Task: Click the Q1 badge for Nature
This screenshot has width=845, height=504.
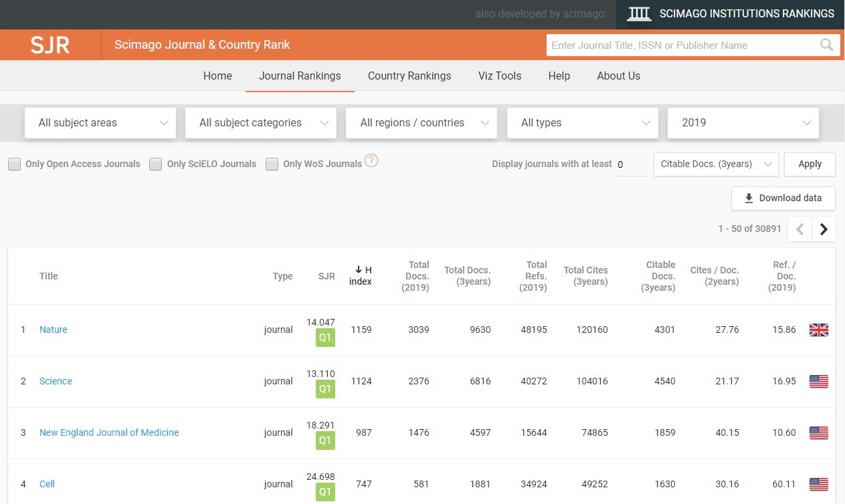Action: tap(325, 338)
